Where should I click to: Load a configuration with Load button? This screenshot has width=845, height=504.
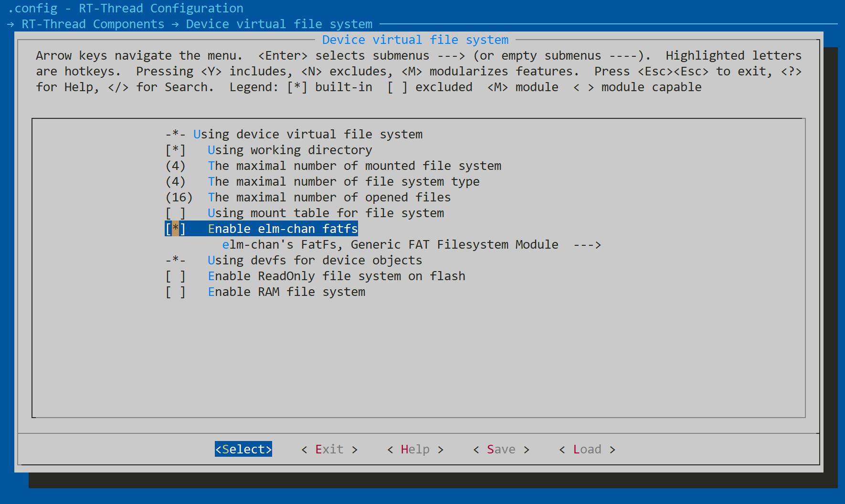coord(587,449)
